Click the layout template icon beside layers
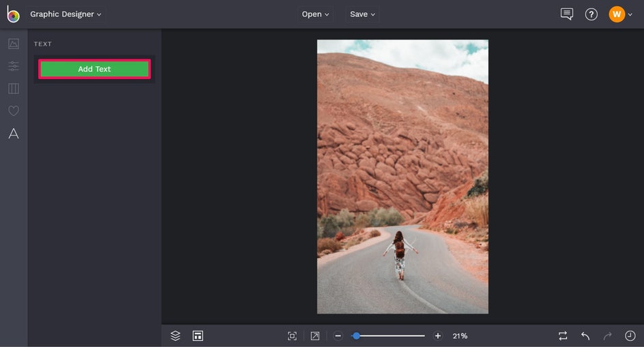This screenshot has width=644, height=347. point(198,335)
